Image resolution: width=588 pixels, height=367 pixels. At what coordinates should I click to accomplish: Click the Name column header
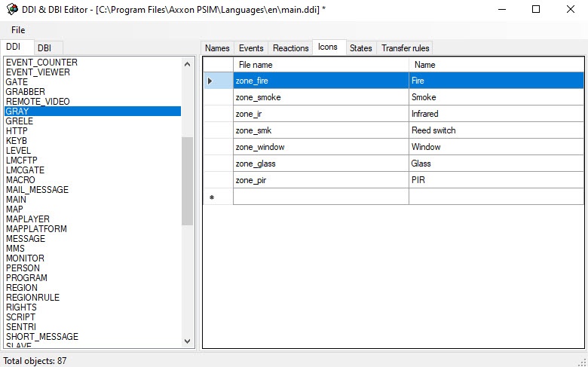click(x=497, y=65)
